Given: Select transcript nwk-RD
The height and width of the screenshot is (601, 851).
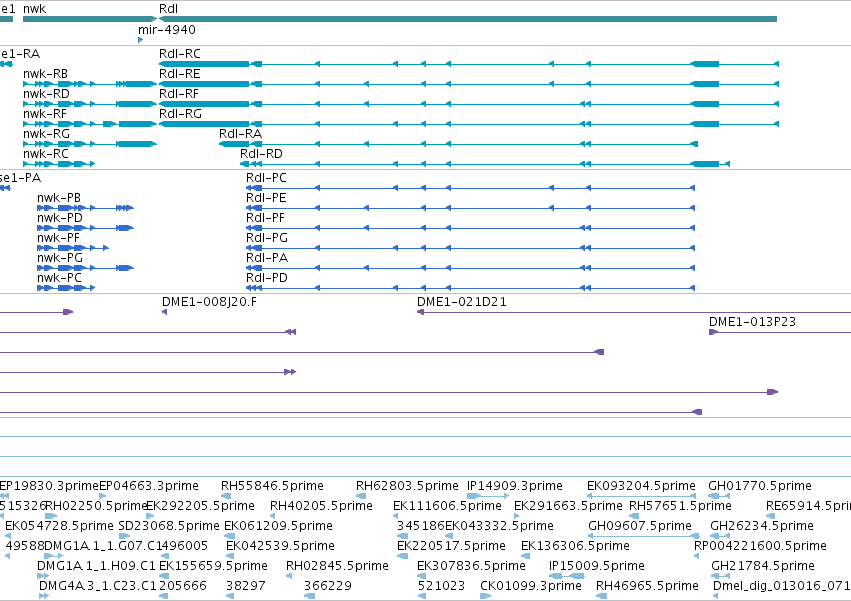Looking at the screenshot, I should (46, 94).
